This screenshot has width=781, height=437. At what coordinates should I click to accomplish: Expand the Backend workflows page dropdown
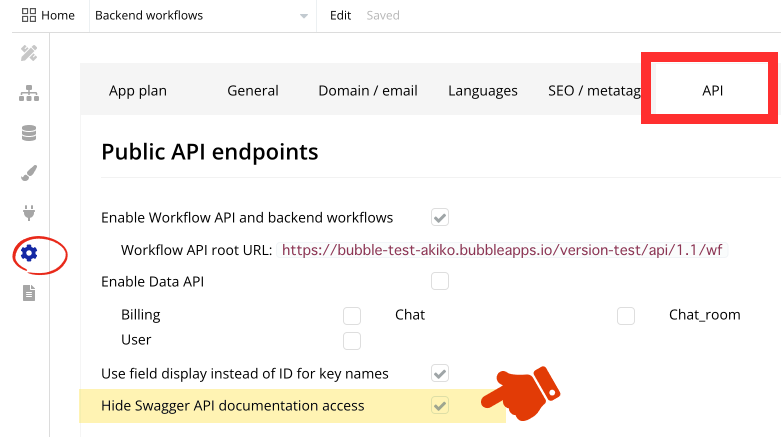click(x=303, y=16)
